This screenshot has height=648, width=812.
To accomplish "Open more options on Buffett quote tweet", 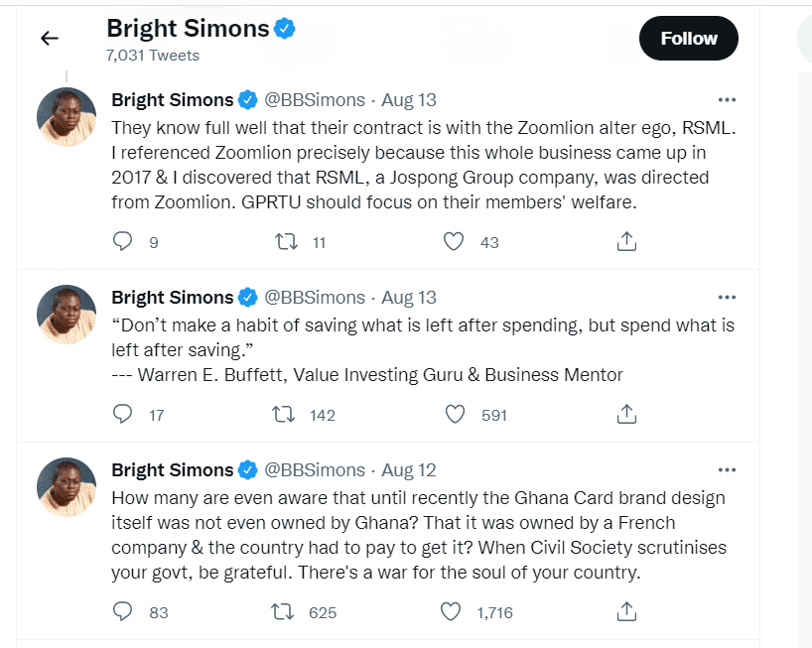I will tap(727, 298).
